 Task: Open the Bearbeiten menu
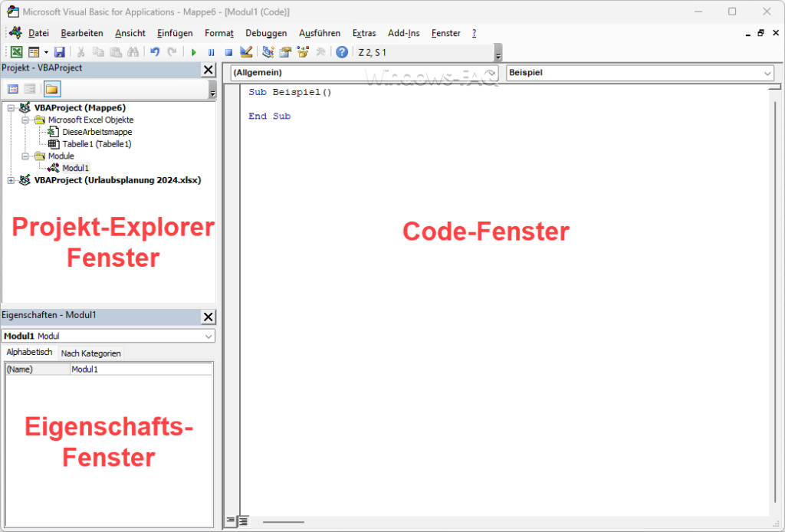pyautogui.click(x=81, y=33)
